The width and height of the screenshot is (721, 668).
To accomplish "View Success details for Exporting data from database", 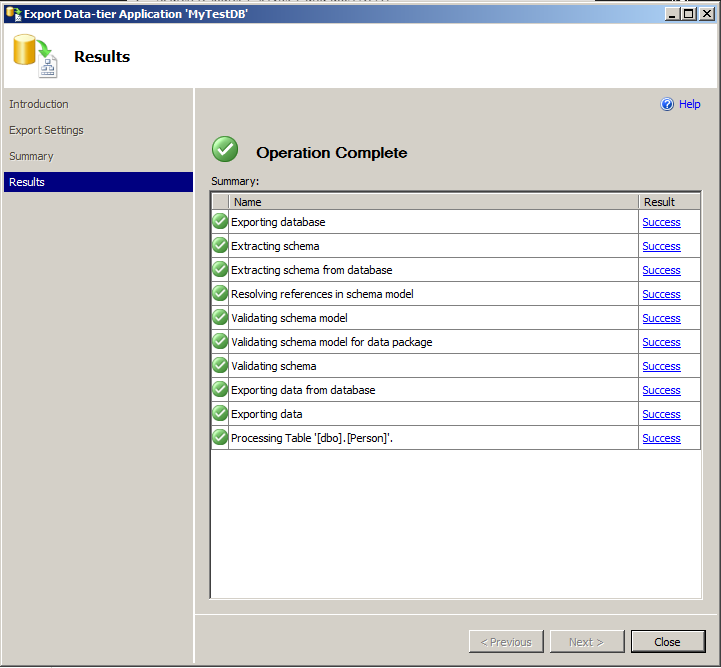I will point(661,390).
